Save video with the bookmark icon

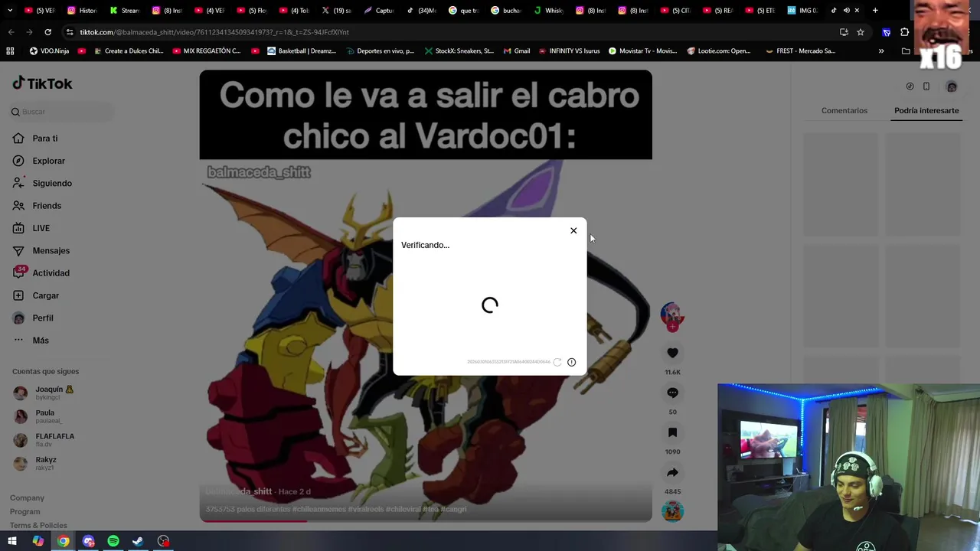(672, 432)
